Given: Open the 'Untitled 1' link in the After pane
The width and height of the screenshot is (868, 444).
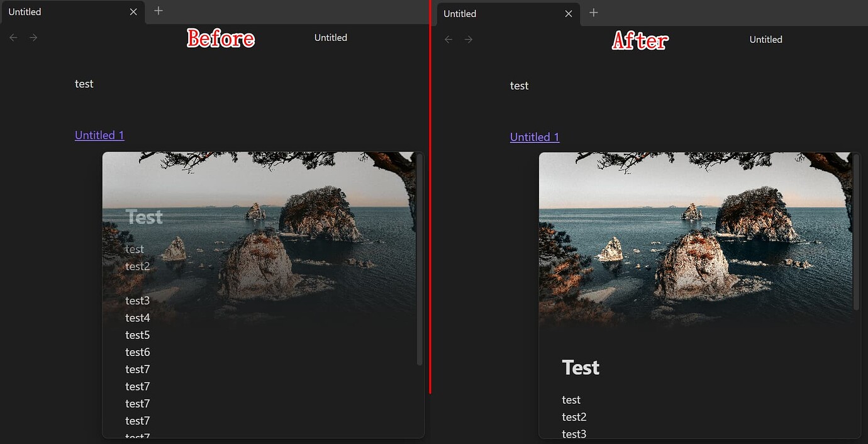Looking at the screenshot, I should [534, 136].
